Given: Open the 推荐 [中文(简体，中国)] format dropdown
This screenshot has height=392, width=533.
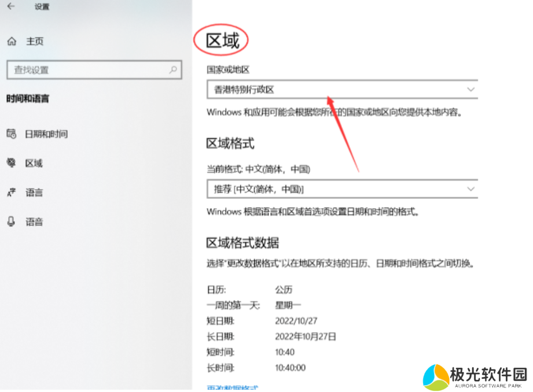Looking at the screenshot, I should click(x=336, y=189).
